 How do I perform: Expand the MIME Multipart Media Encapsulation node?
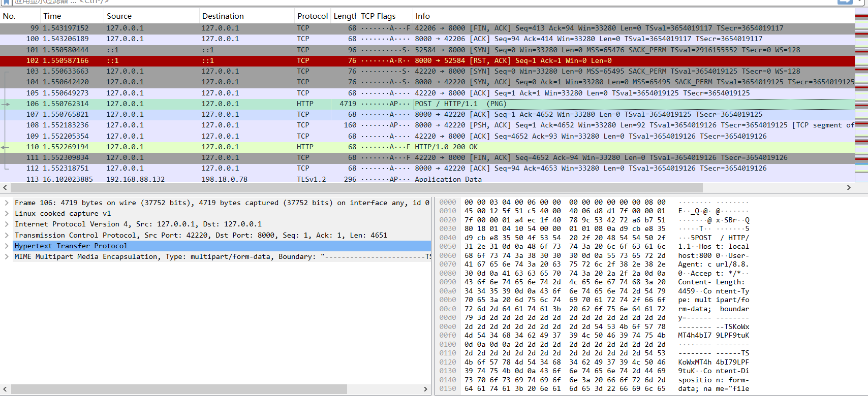coord(6,256)
